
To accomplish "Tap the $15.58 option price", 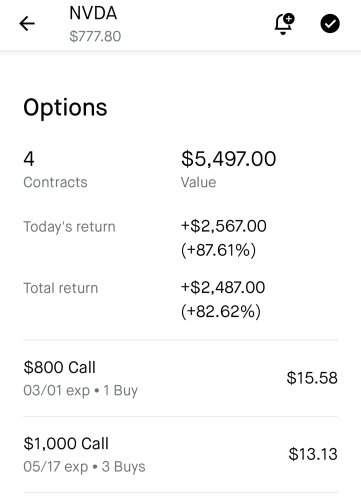I will (x=312, y=378).
